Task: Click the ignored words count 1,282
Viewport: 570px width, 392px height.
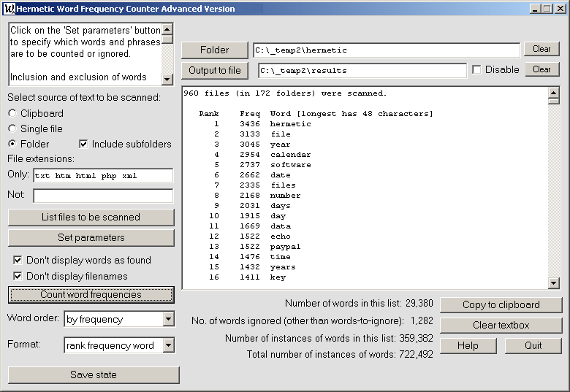Action: point(422,320)
